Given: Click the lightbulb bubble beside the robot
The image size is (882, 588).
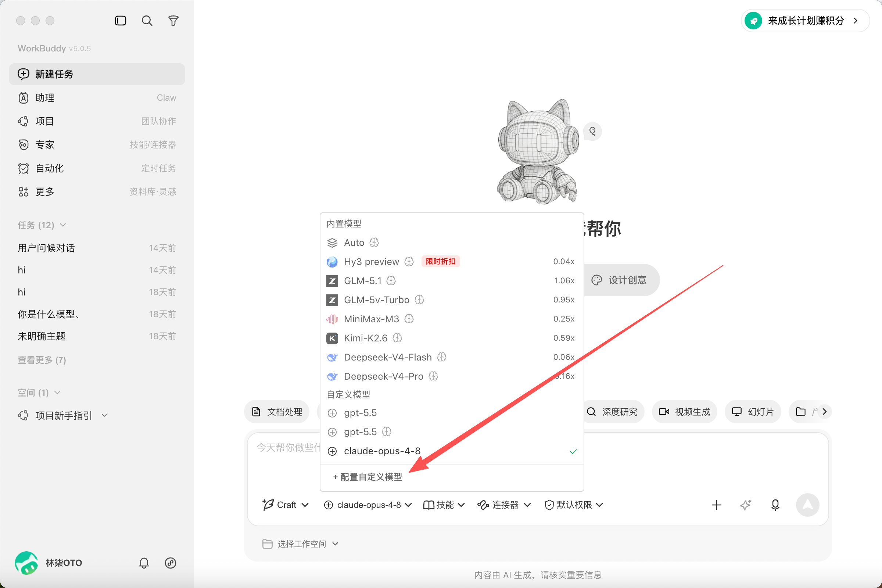Looking at the screenshot, I should pos(592,131).
